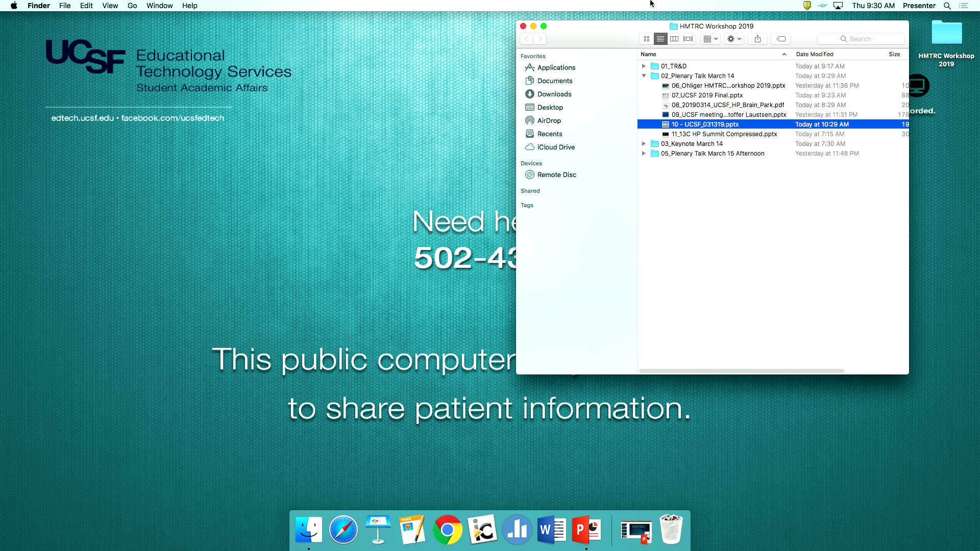The width and height of the screenshot is (980, 551).
Task: Select file 08_20190314_UCSF_HP_Brain_Park.pdf
Action: (x=773, y=105)
